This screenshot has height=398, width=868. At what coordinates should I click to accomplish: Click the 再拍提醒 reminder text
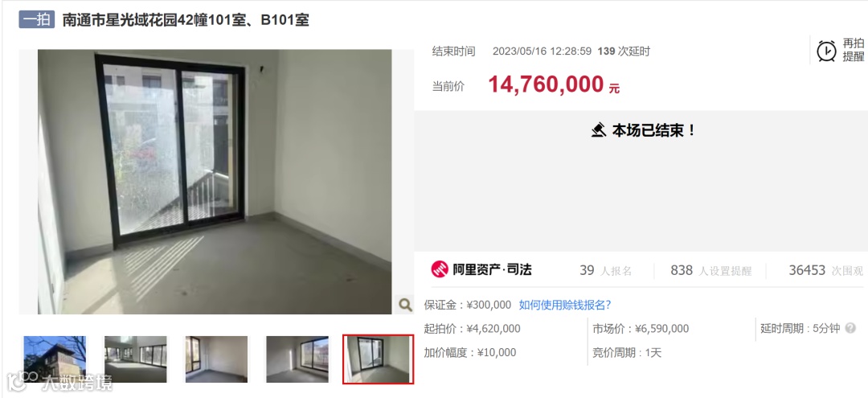(x=853, y=50)
